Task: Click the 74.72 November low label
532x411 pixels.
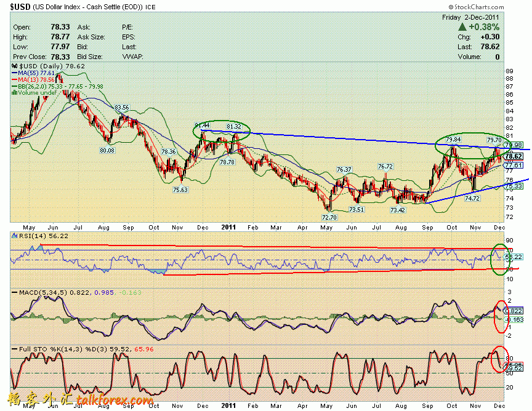Action: click(472, 198)
